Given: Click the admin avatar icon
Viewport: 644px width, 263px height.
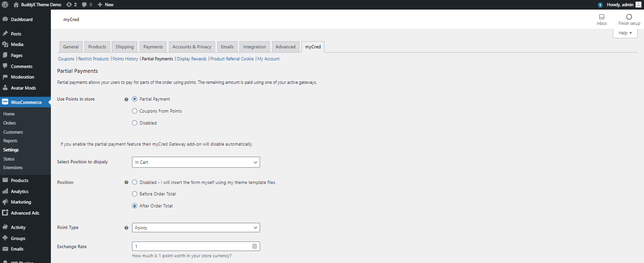Looking at the screenshot, I should (x=638, y=4).
